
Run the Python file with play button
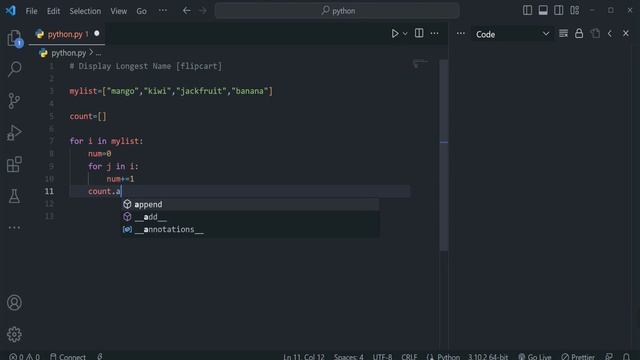click(x=394, y=33)
